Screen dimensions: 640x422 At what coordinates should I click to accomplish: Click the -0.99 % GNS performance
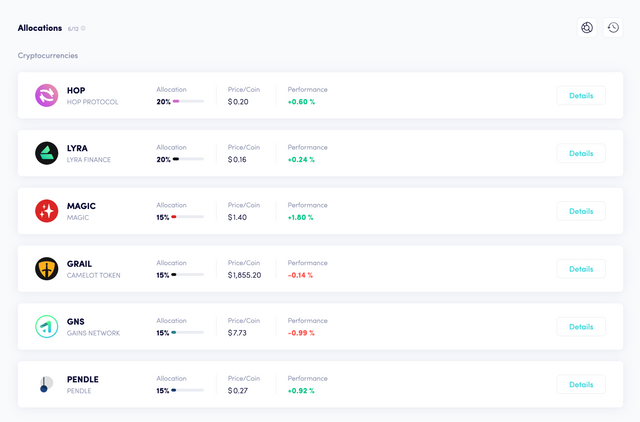(x=301, y=333)
